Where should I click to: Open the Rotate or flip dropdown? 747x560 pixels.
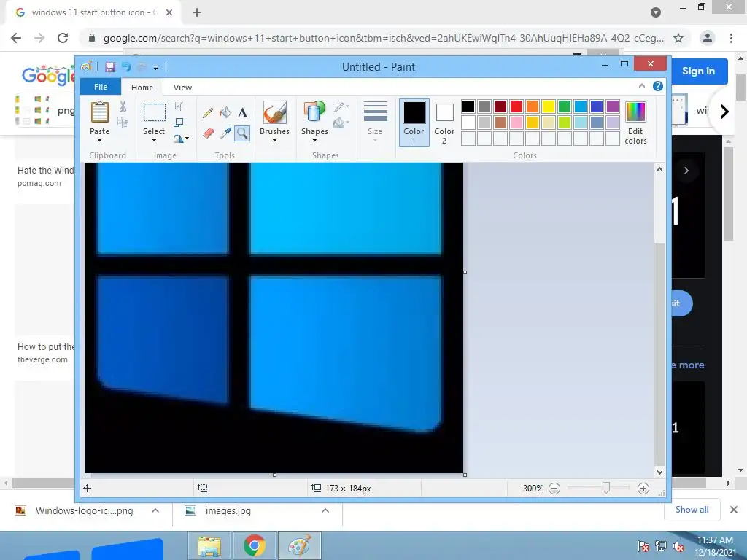tap(181, 139)
